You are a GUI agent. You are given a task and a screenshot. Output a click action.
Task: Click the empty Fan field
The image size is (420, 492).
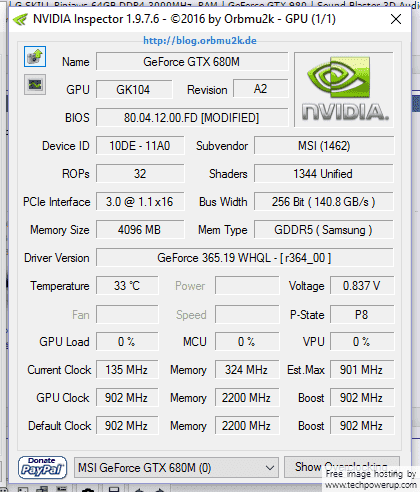click(x=127, y=314)
